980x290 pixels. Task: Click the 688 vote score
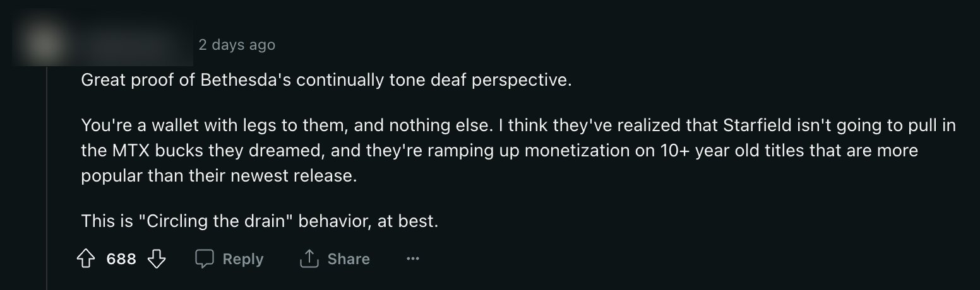click(121, 259)
